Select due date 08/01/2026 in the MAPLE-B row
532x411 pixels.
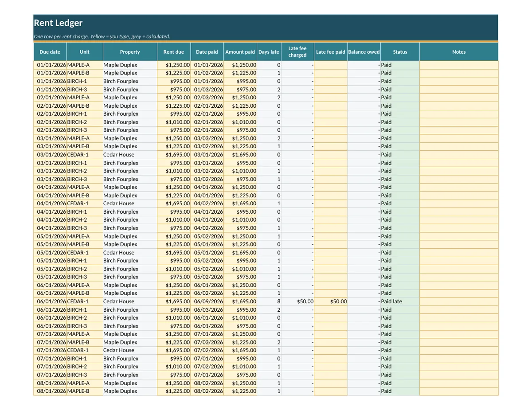50,391
